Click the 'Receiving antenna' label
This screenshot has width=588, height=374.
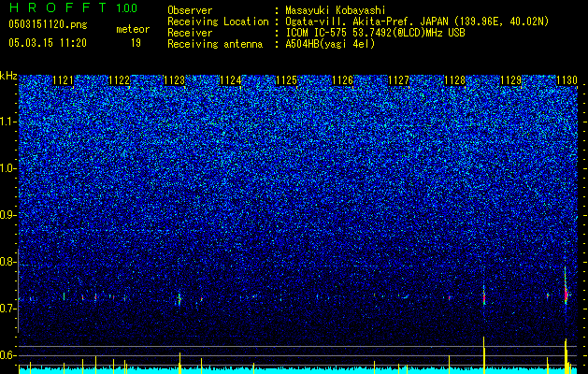click(215, 44)
